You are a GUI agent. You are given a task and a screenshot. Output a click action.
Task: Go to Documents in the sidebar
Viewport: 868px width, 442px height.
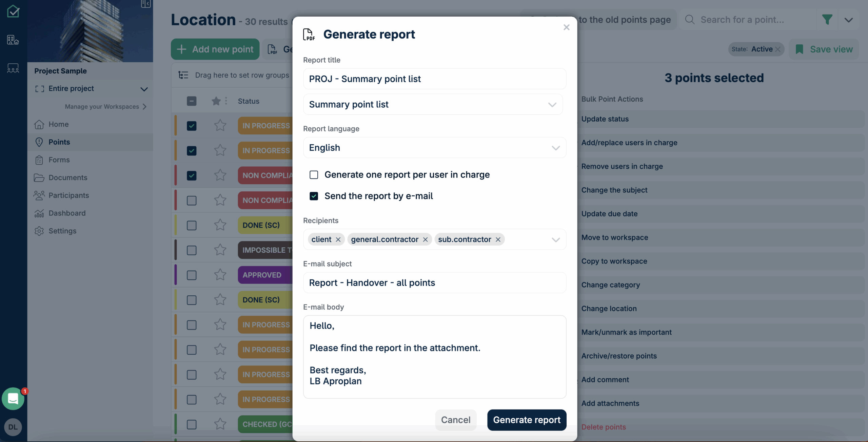(x=68, y=177)
